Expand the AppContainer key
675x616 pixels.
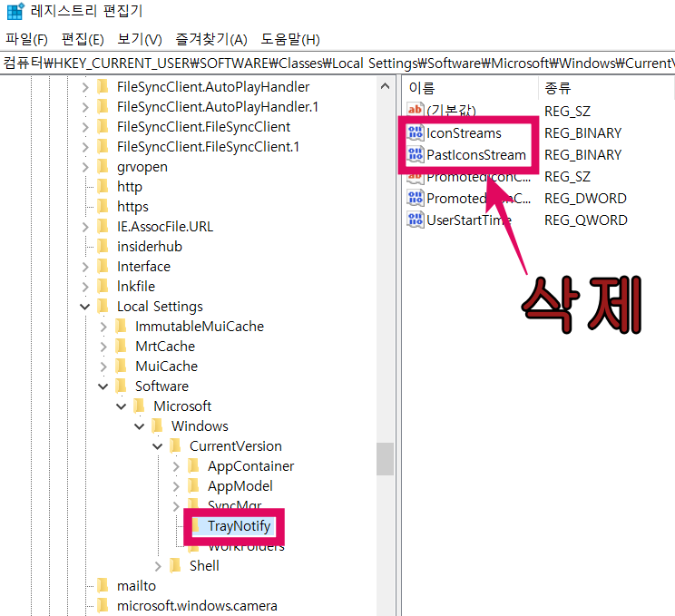176,466
